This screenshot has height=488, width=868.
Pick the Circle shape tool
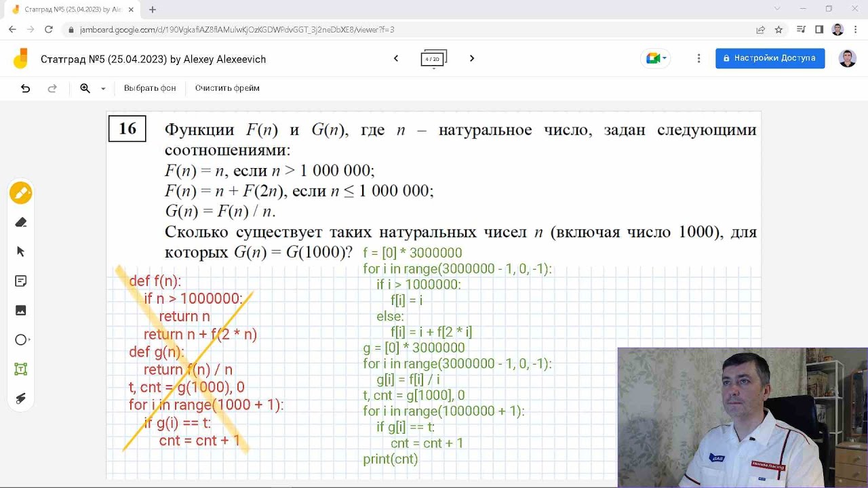(21, 340)
